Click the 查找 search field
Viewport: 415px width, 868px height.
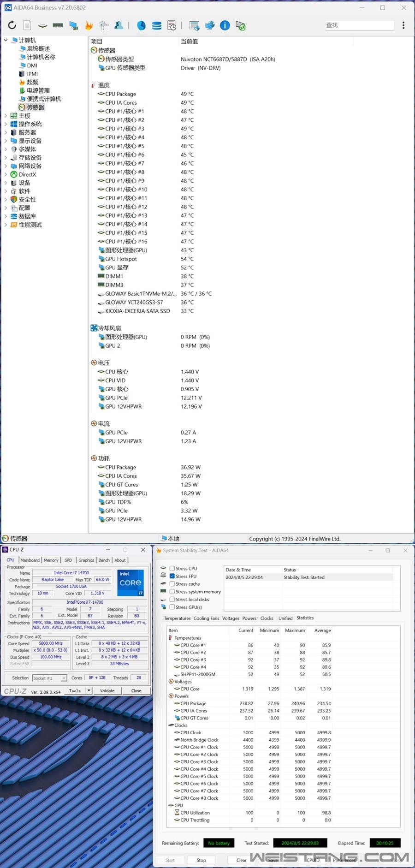360,25
